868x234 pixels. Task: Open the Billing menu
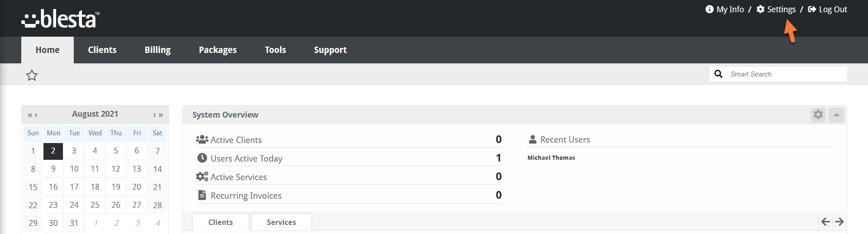point(157,50)
